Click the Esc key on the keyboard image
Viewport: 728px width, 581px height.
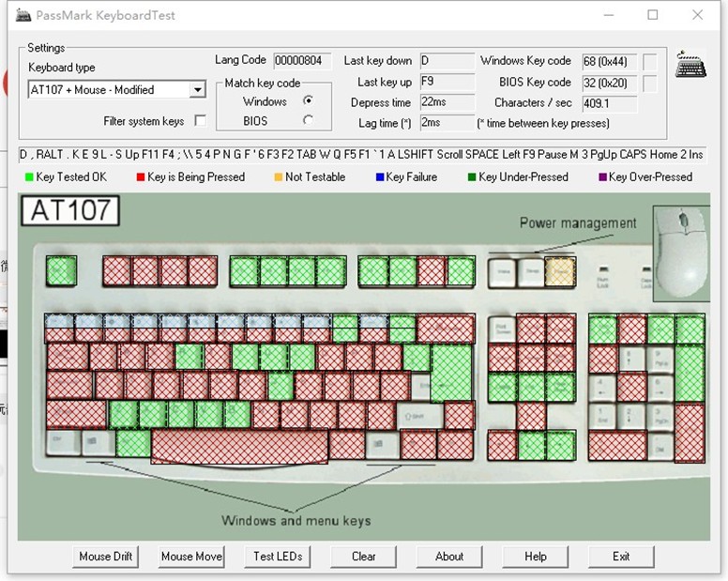click(x=61, y=270)
